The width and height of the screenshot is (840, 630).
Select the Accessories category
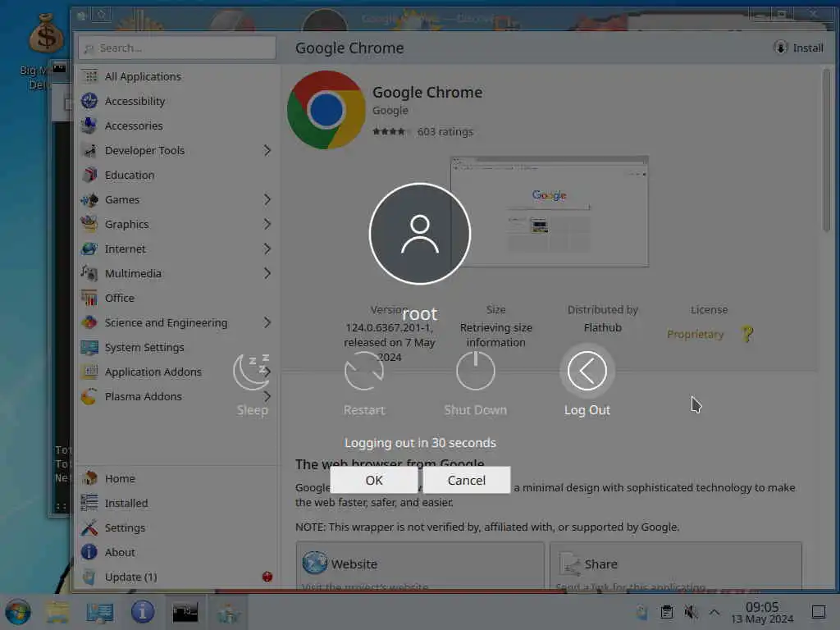176,126
